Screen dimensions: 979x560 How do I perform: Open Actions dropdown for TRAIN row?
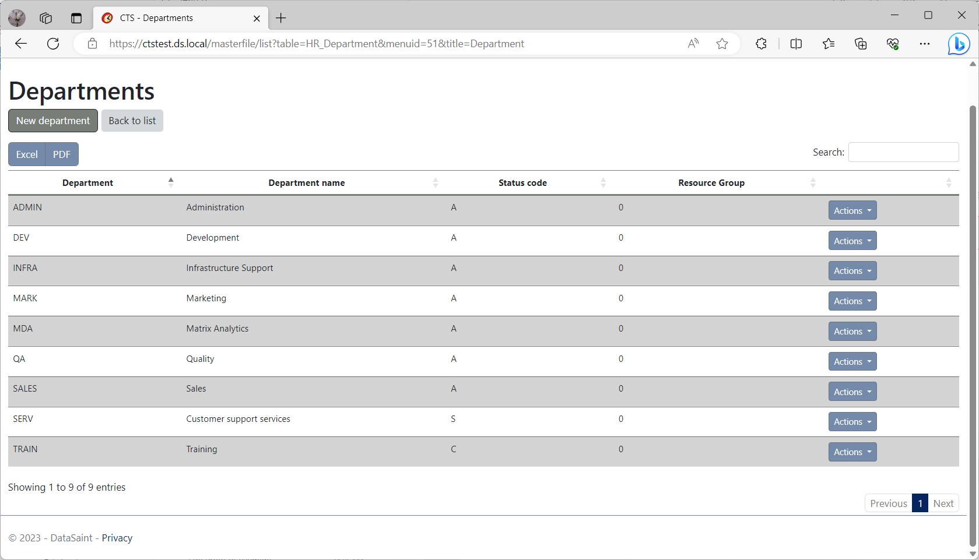(x=852, y=452)
